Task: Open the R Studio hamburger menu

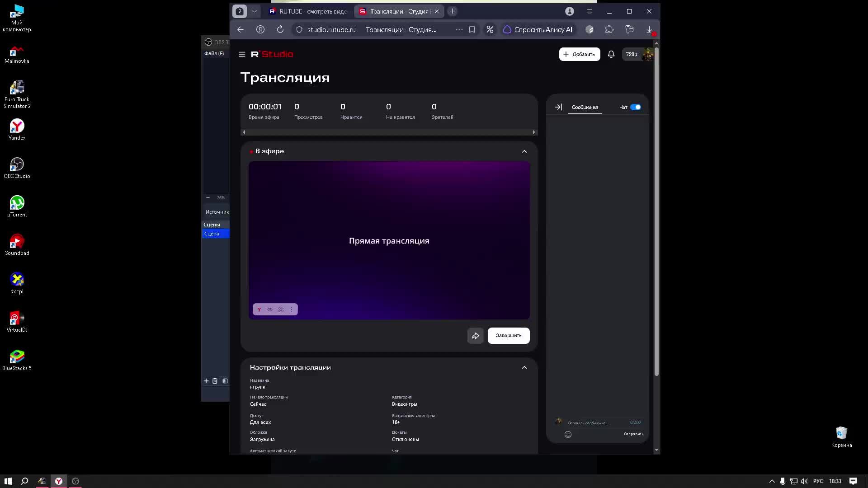Action: [242, 54]
